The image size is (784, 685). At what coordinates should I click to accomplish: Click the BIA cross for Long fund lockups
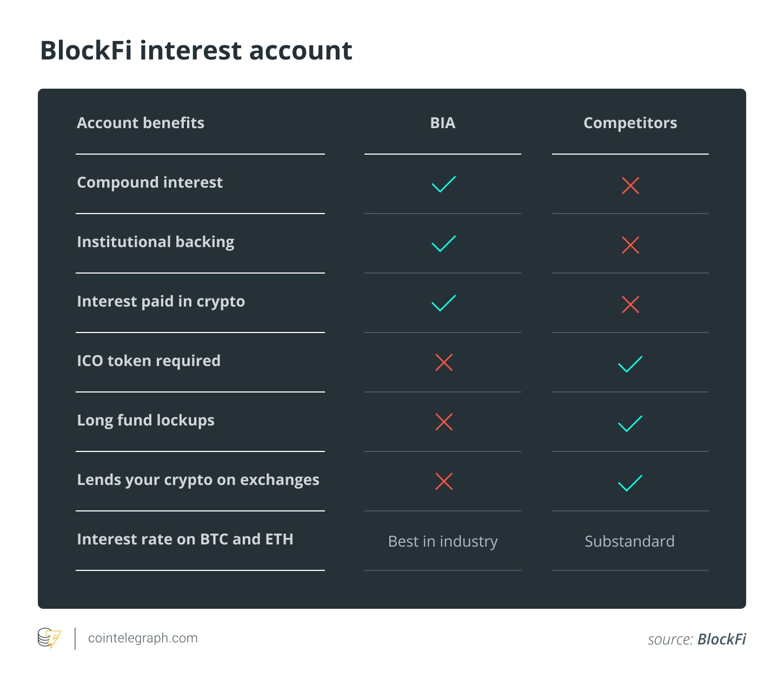443,422
